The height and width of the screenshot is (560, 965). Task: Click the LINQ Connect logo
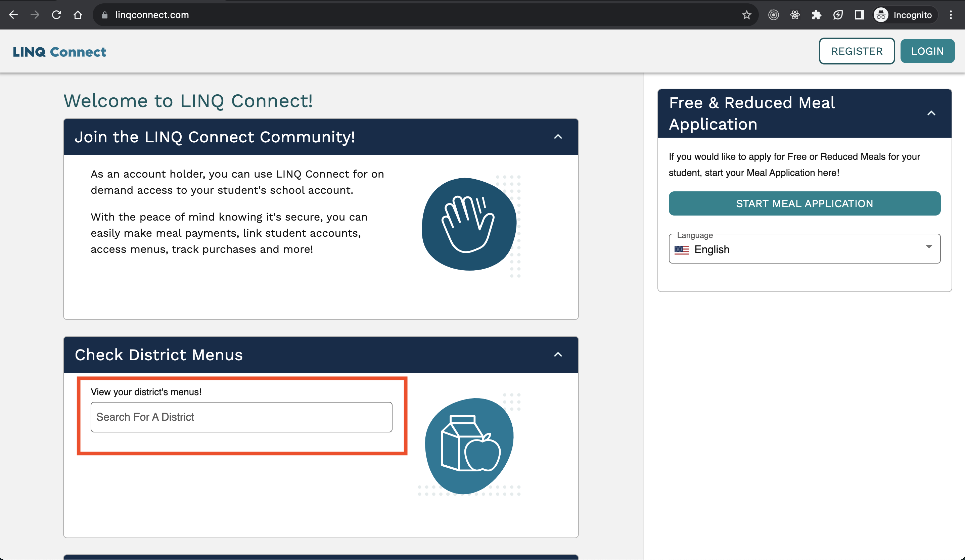[59, 52]
